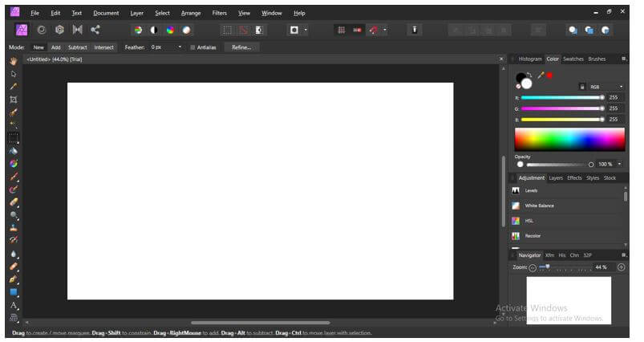Select the Flood Fill bucket tool
Viewport: 644px width, 342px height.
tap(14, 151)
